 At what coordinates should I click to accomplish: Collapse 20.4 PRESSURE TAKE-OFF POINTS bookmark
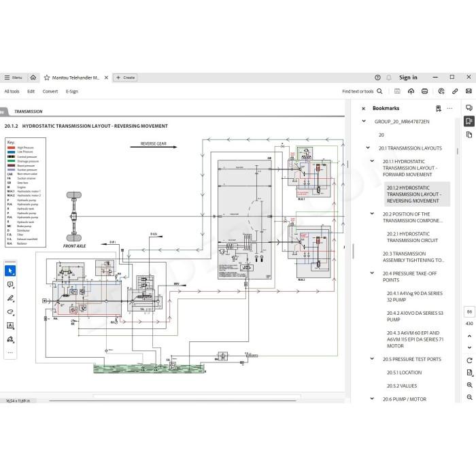click(x=372, y=273)
